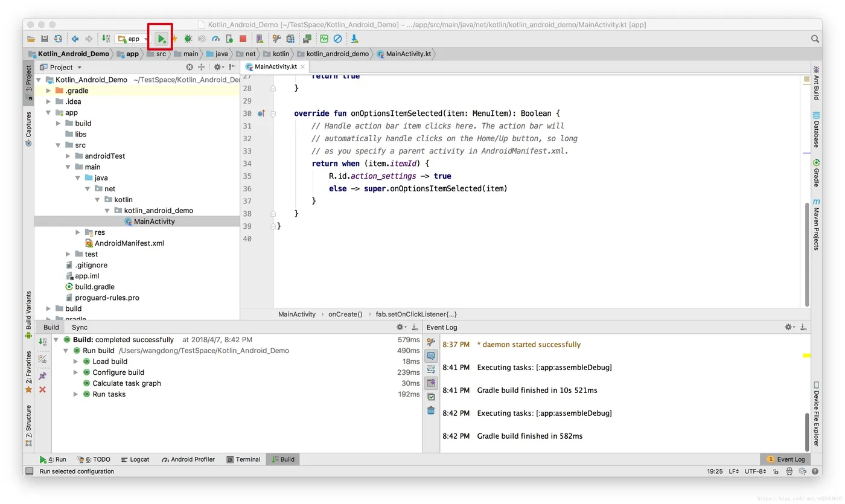Screen dimensions: 845x504
Task: Open the Android Profiler tab
Action: tap(188, 459)
